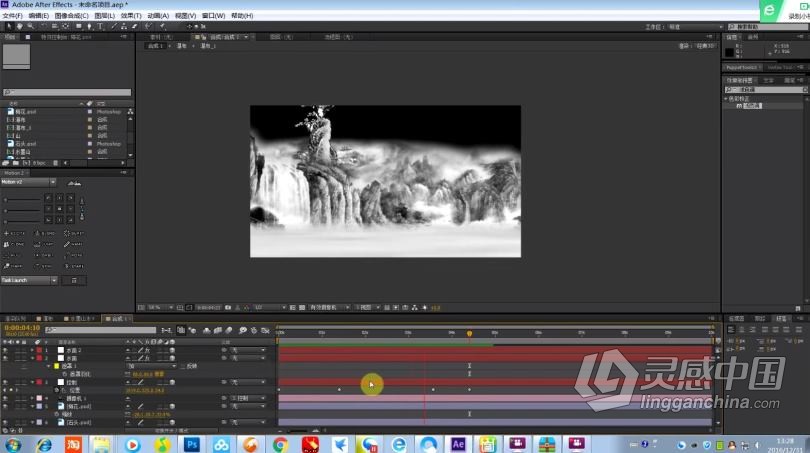Open the timeline Graph Editor icon
Screen dimensions: 810x453
pos(266,330)
